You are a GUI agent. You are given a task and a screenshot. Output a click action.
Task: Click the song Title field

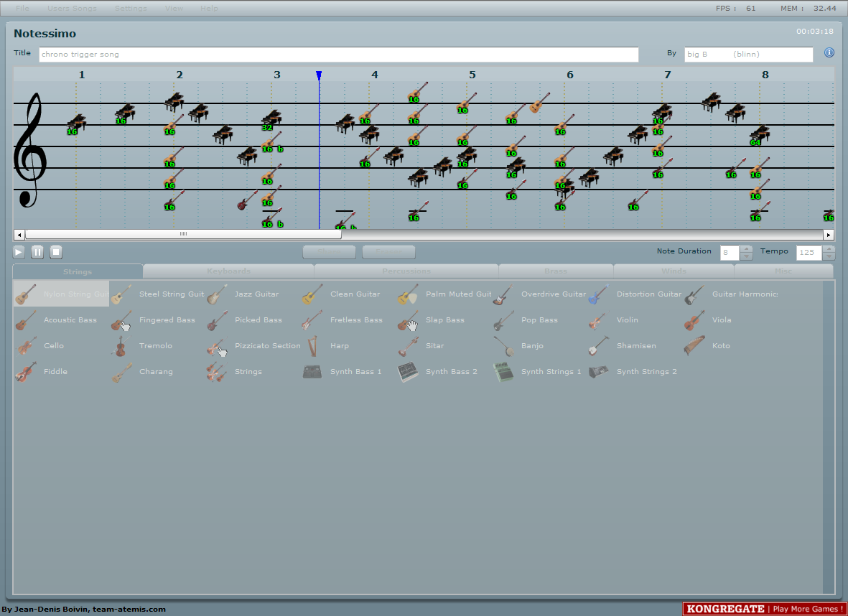pos(338,54)
